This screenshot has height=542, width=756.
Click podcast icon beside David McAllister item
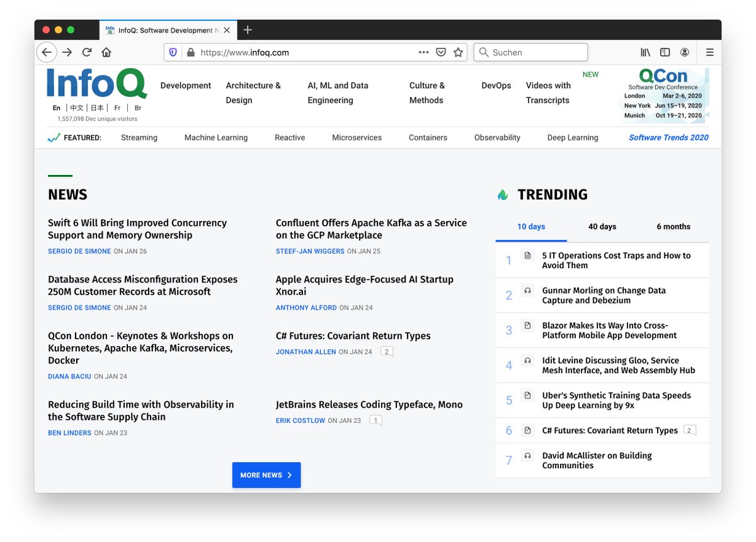(527, 455)
